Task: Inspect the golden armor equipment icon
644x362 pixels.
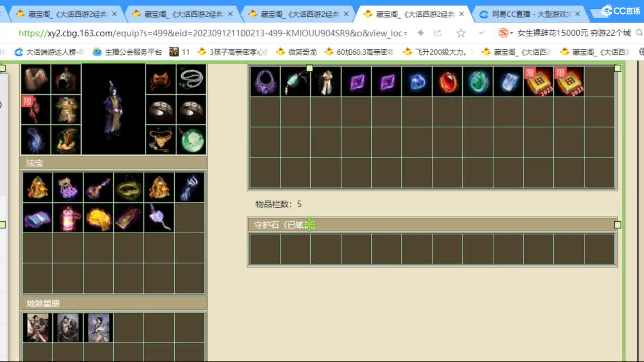Action: (x=66, y=109)
